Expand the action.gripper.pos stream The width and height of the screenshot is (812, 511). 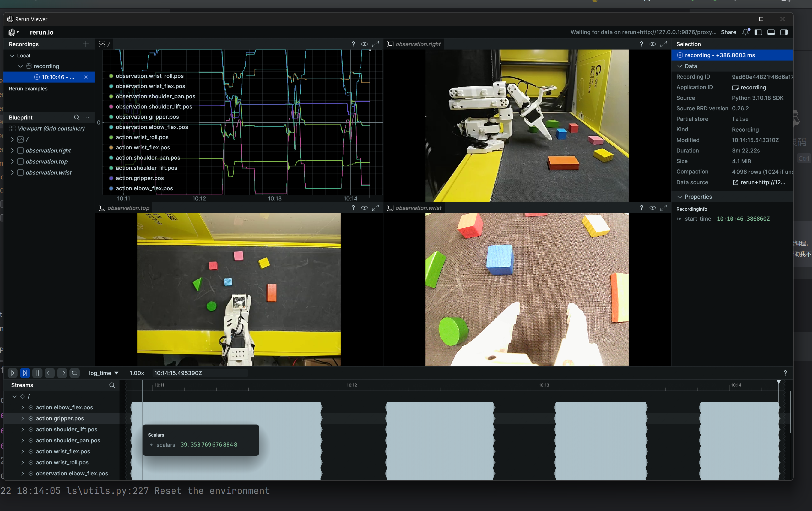pyautogui.click(x=23, y=418)
